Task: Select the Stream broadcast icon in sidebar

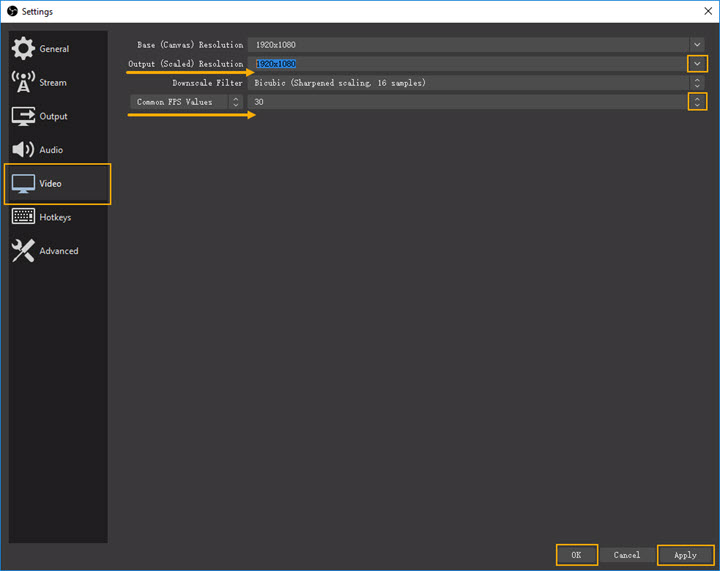Action: (23, 83)
